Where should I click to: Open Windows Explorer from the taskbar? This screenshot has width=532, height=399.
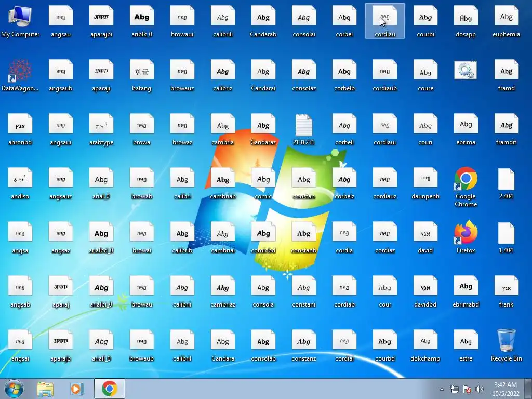(45, 389)
